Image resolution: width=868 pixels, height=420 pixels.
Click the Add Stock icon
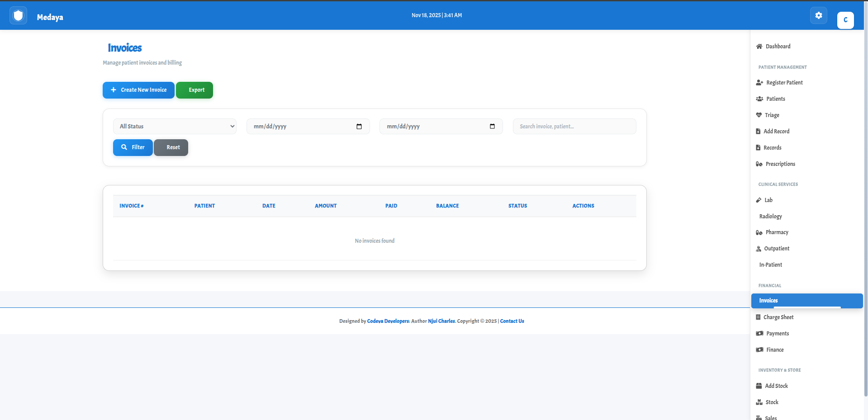coord(759,386)
